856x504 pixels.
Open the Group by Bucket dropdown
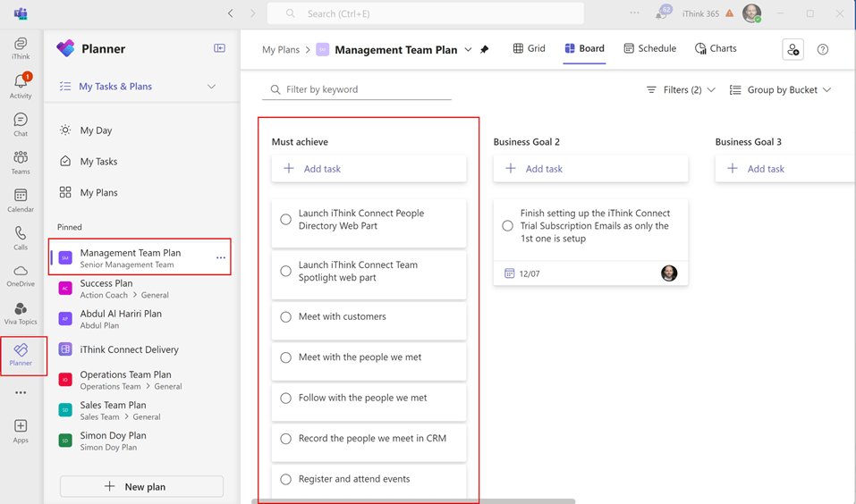tap(780, 90)
